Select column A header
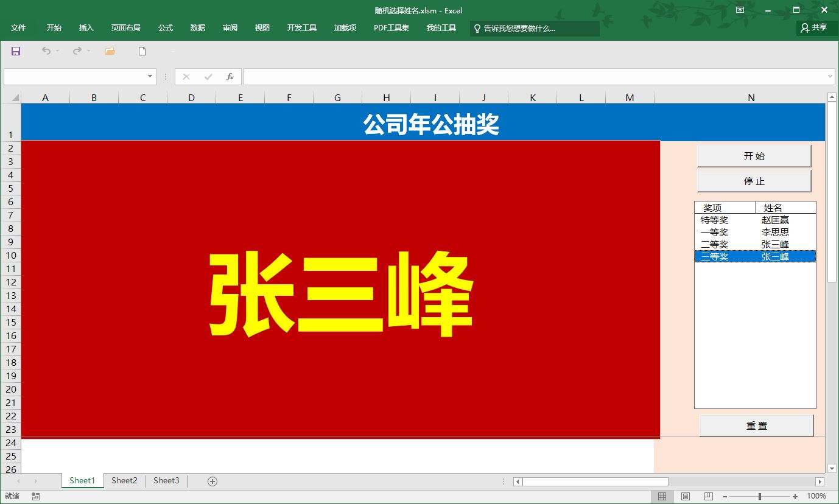Image resolution: width=839 pixels, height=504 pixels. point(45,97)
